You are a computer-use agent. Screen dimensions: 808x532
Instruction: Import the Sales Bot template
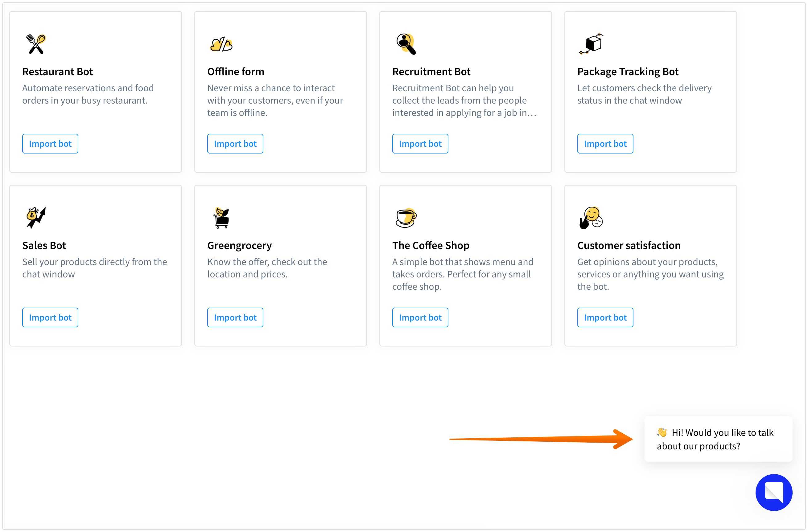point(50,317)
